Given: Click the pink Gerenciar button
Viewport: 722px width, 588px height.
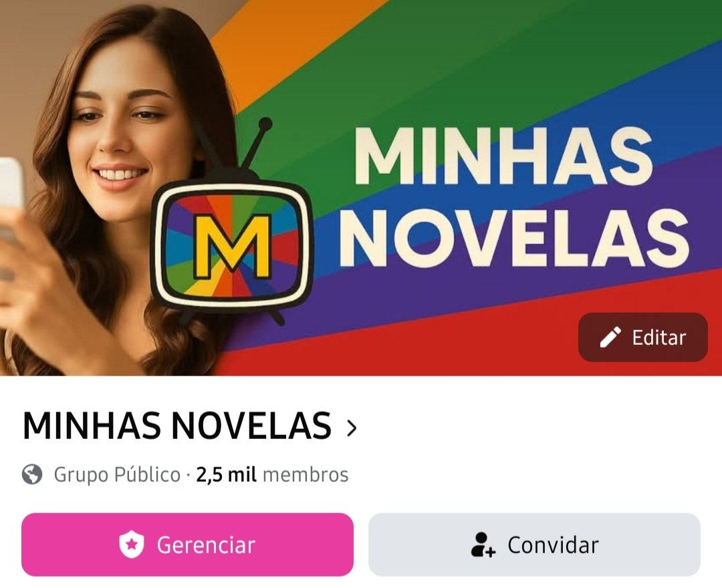Looking at the screenshot, I should coord(187,545).
